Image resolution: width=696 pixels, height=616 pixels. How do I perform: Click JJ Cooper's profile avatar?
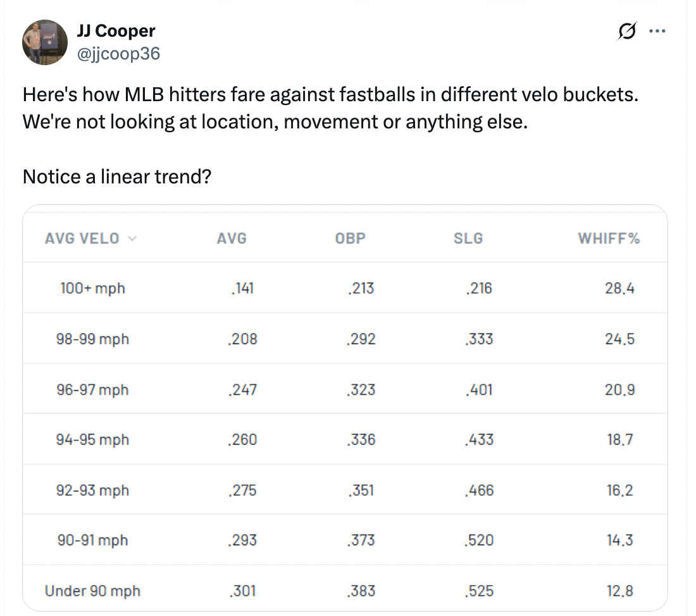(45, 42)
